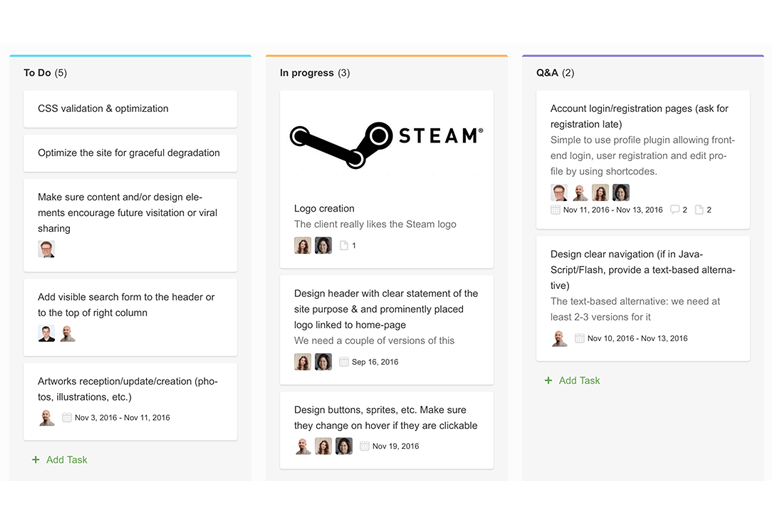Viewport: 772px width, 519px height.
Task: Click glasses-man avatar on Account login task
Action: (x=559, y=193)
